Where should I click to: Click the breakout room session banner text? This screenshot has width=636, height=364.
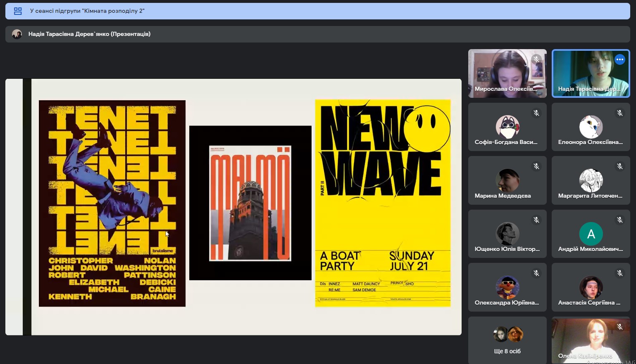click(87, 11)
